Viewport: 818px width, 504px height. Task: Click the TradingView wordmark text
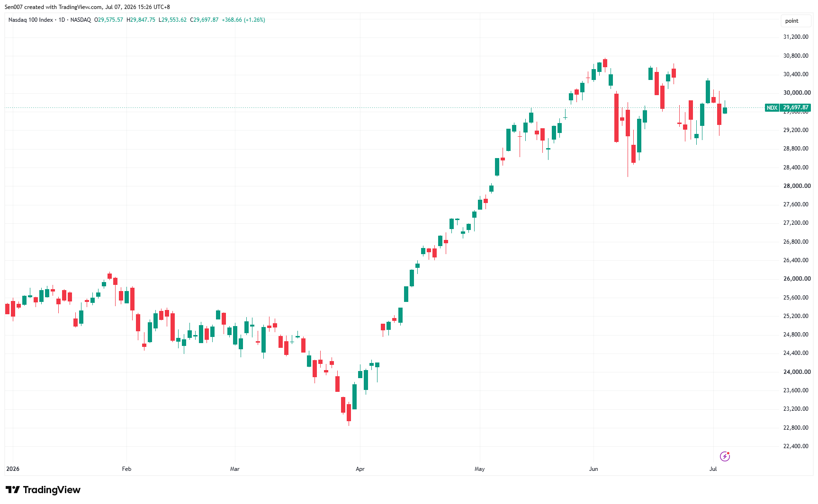52,490
